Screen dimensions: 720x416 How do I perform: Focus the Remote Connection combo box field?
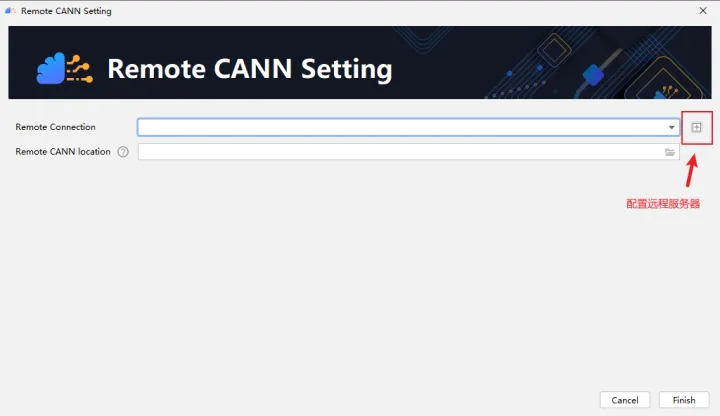pos(408,127)
